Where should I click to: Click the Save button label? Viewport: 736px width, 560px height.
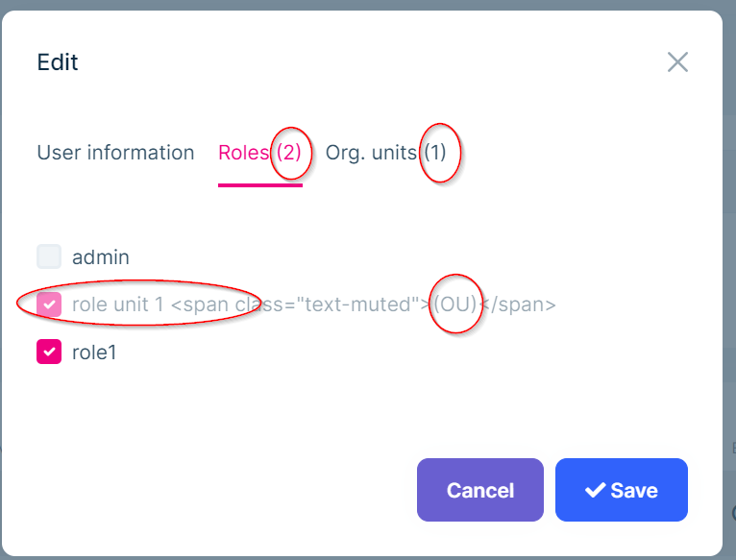tap(634, 490)
